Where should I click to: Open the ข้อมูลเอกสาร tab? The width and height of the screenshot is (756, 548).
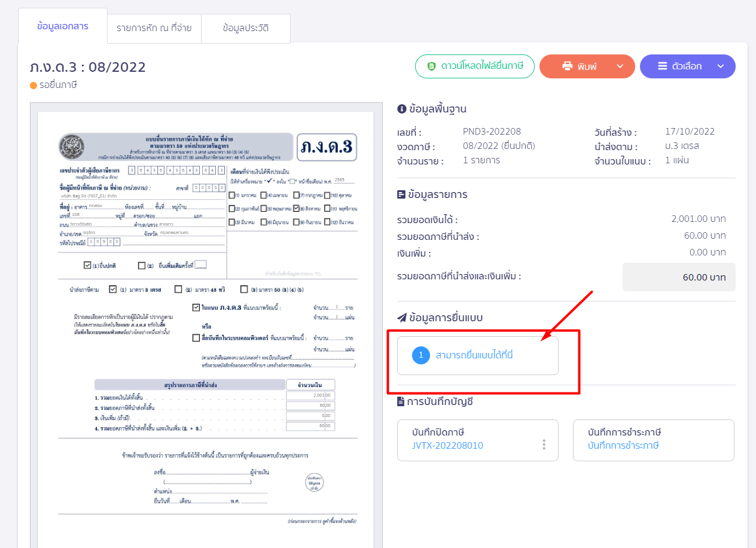[x=63, y=26]
